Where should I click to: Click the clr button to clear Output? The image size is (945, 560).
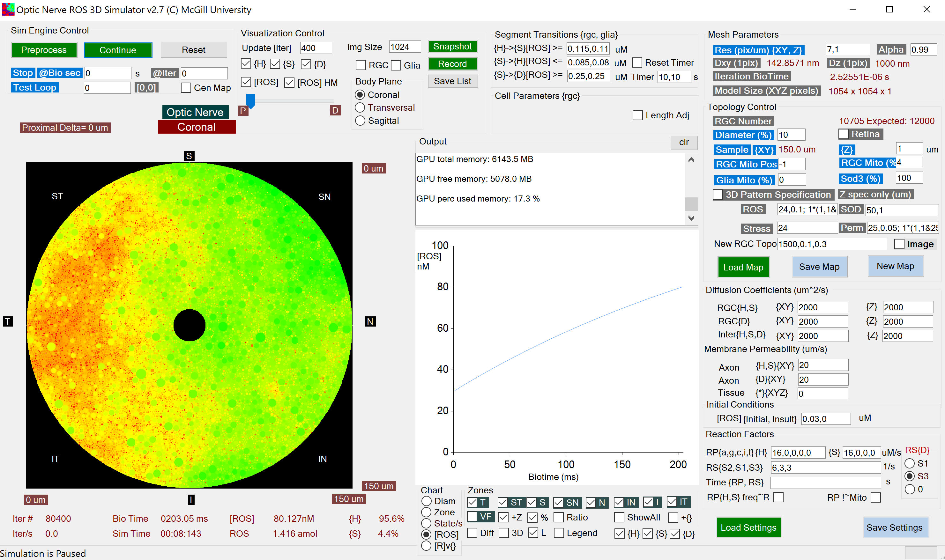tap(684, 143)
